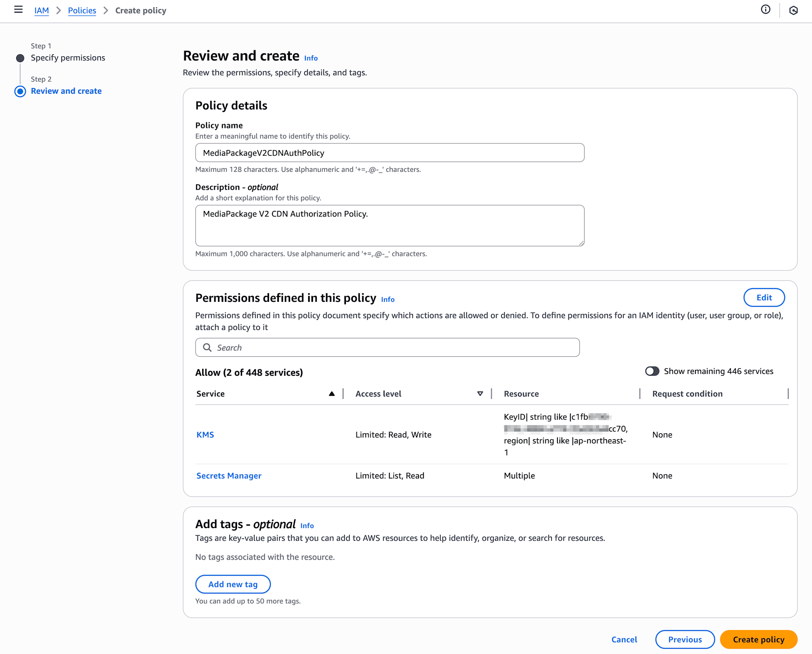The height and width of the screenshot is (654, 812).
Task: Click Add new tag button
Action: [233, 584]
